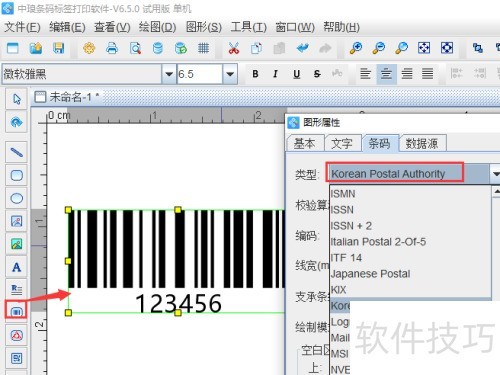
Task: Select the barcode drawing tool
Action: tap(16, 311)
